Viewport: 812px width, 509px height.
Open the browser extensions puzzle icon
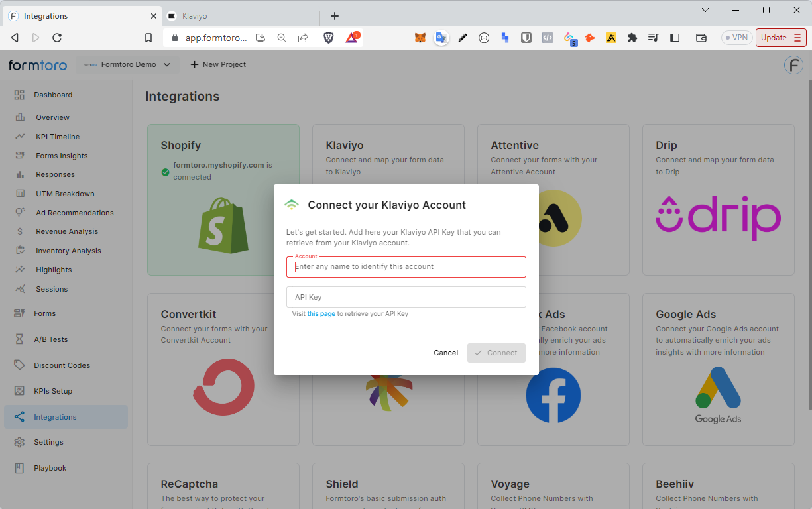point(632,38)
